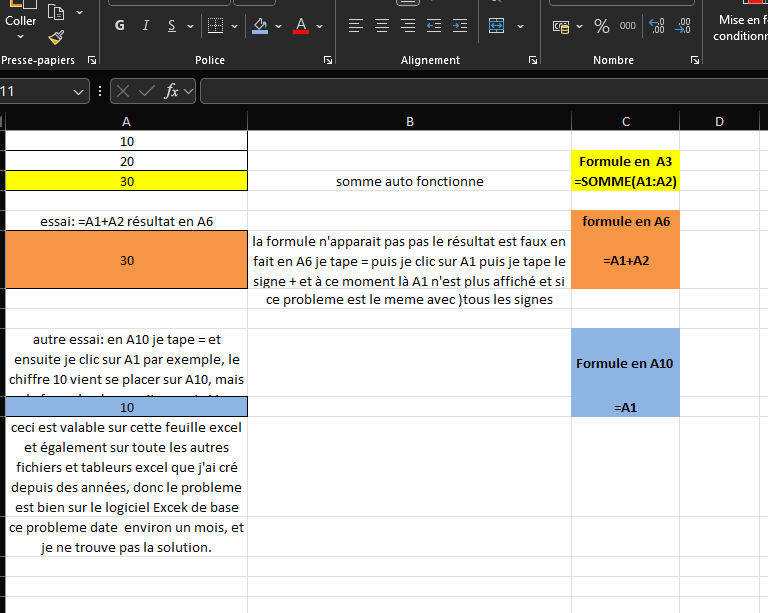Open Police dialog launcher

click(328, 61)
